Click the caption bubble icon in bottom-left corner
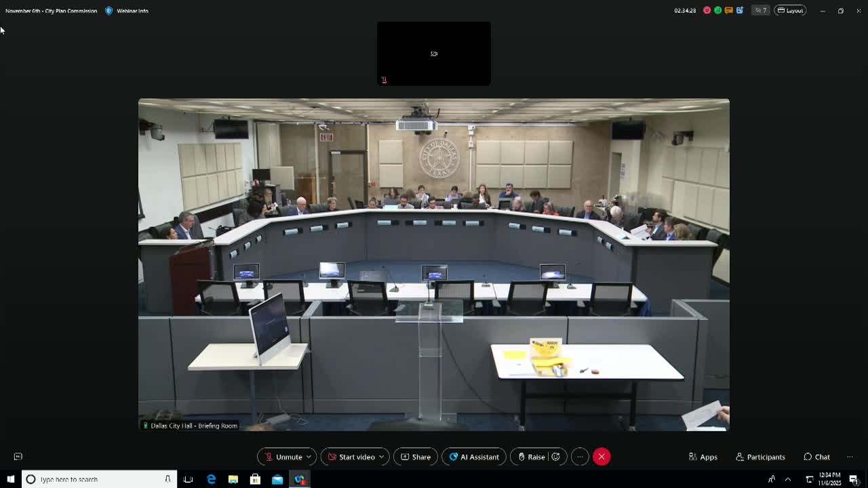 tap(17, 455)
